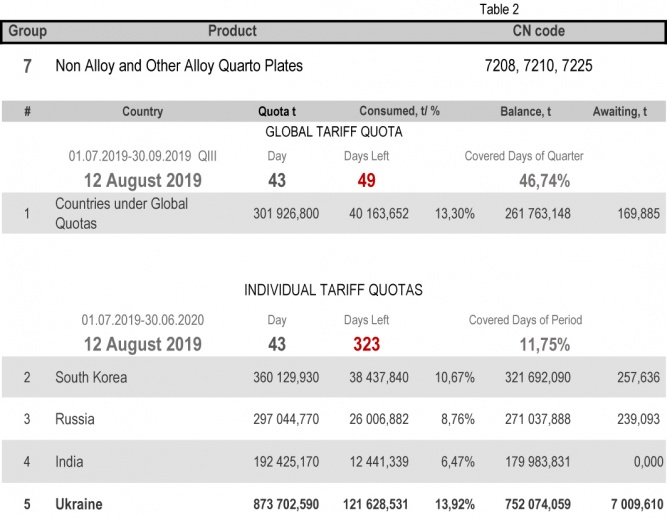
Task: Click the Group column header
Action: (x=28, y=31)
